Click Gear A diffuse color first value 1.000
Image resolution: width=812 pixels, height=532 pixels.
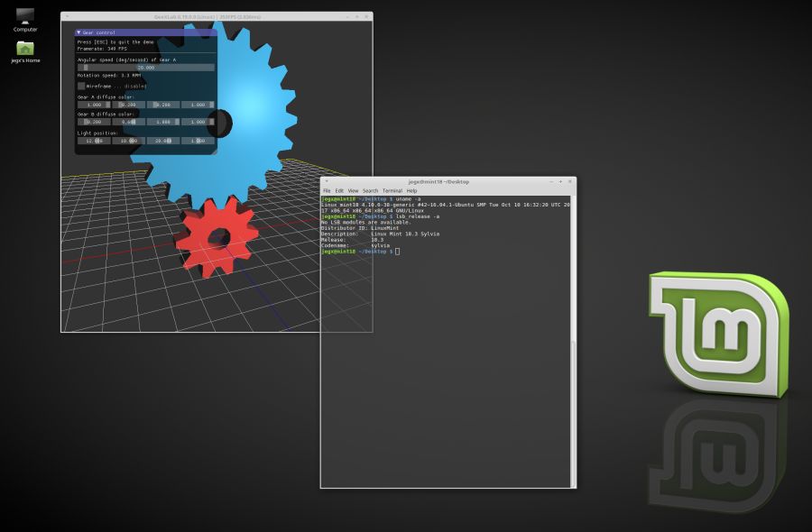[x=94, y=105]
